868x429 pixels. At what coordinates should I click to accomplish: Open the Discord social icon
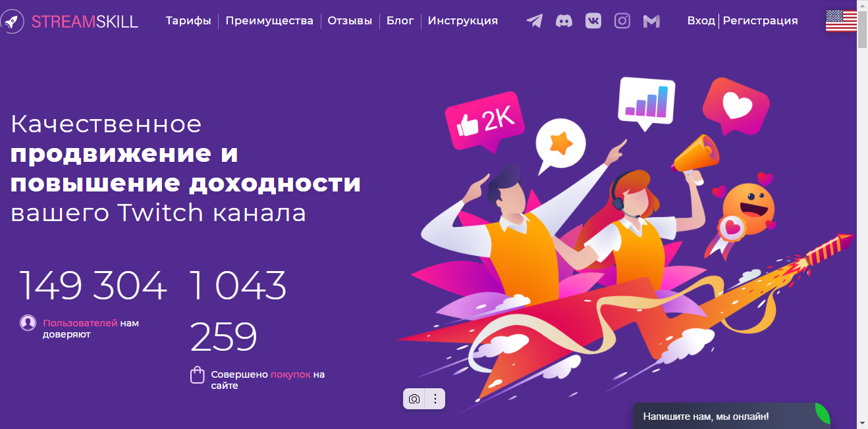(564, 21)
